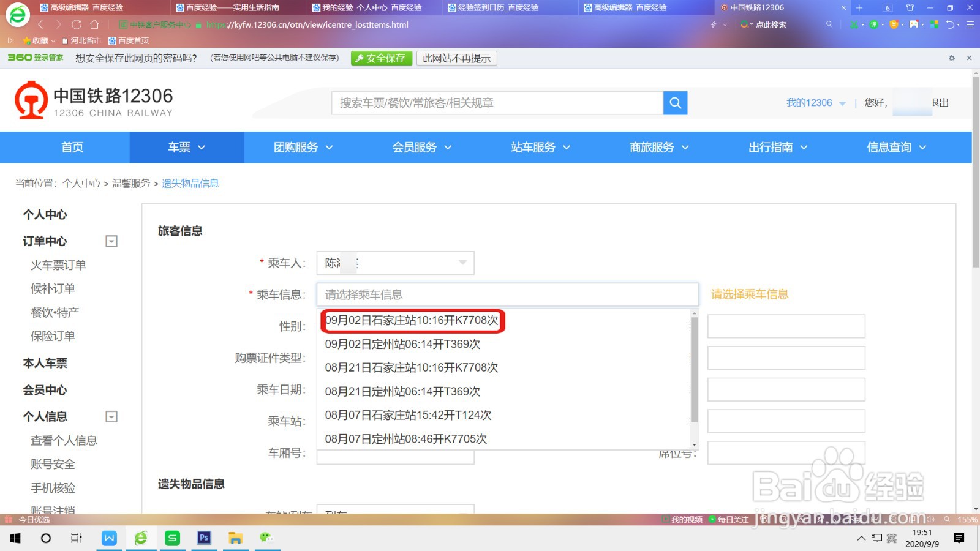Expand the 商旅服务 navigation menu
Viewport: 980px width, 551px height.
point(659,148)
